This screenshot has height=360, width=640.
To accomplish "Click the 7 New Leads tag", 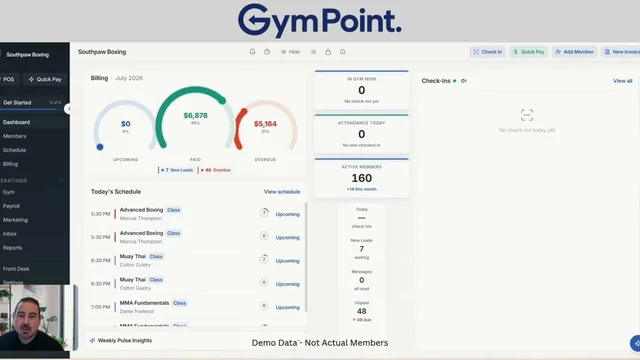I will 176,170.
